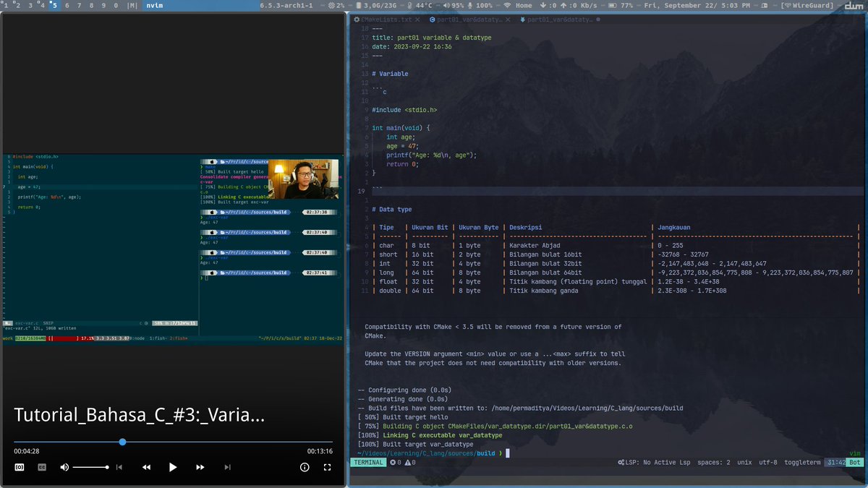Click the battery 77% indicator
The height and width of the screenshot is (488, 868).
(621, 5)
